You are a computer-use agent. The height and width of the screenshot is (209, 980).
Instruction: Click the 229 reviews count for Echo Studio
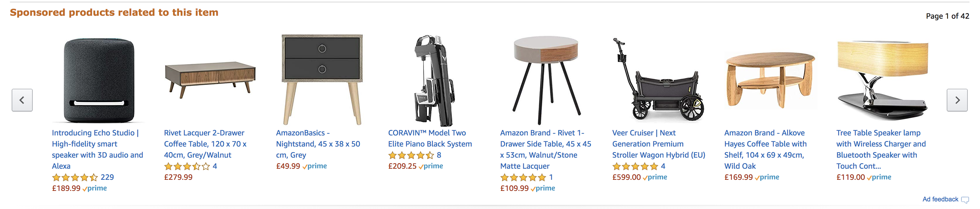pos(107,177)
